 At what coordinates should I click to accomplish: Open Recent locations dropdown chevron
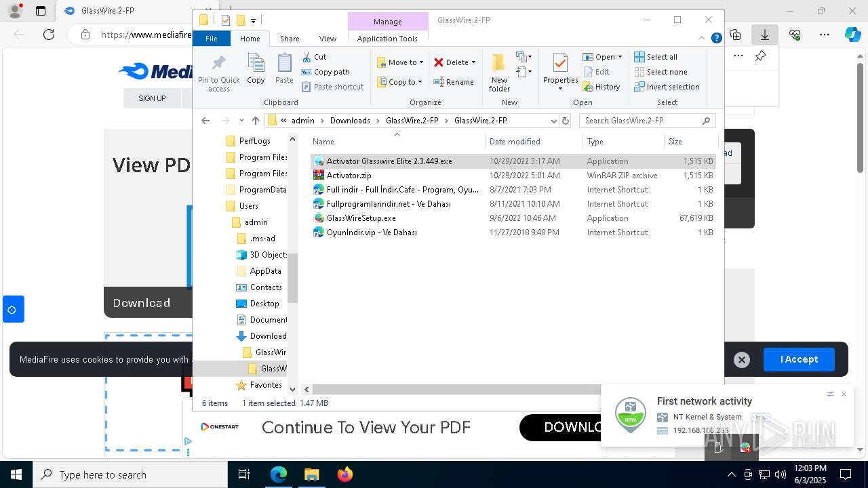241,121
